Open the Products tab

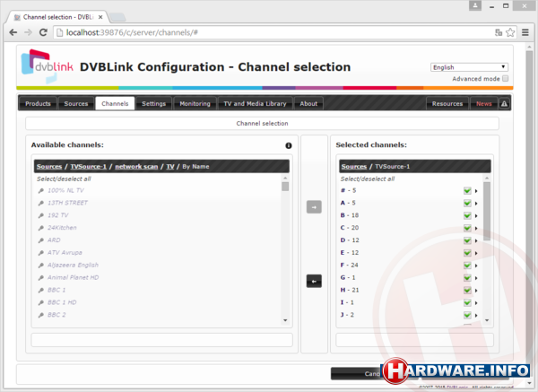point(38,103)
